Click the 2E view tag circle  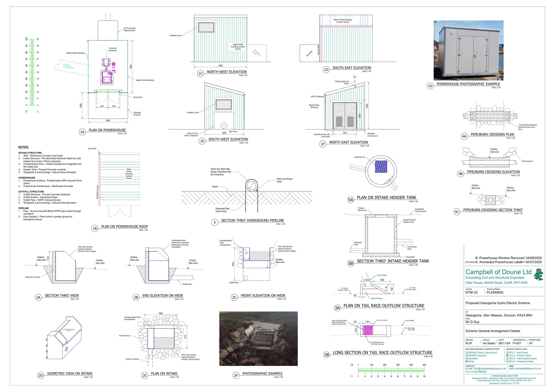(x=144, y=376)
